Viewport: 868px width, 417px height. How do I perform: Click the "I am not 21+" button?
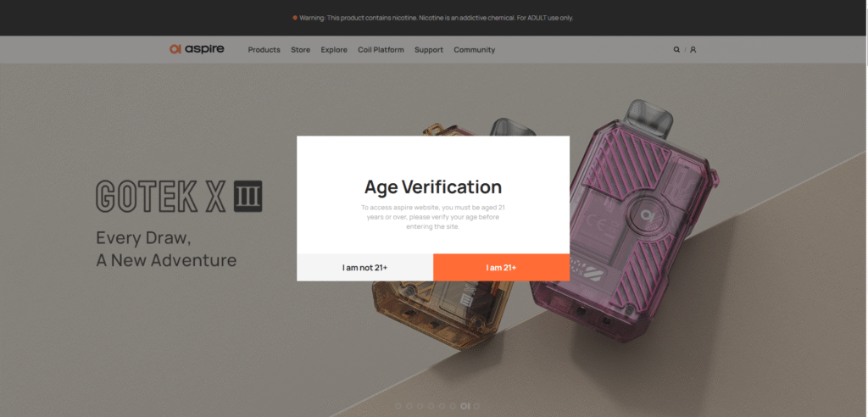point(364,267)
